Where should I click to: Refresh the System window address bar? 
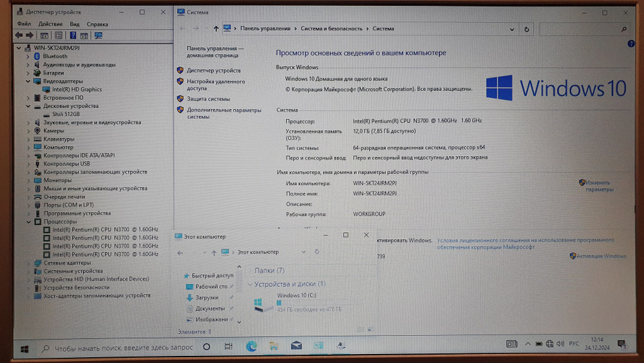coord(527,29)
